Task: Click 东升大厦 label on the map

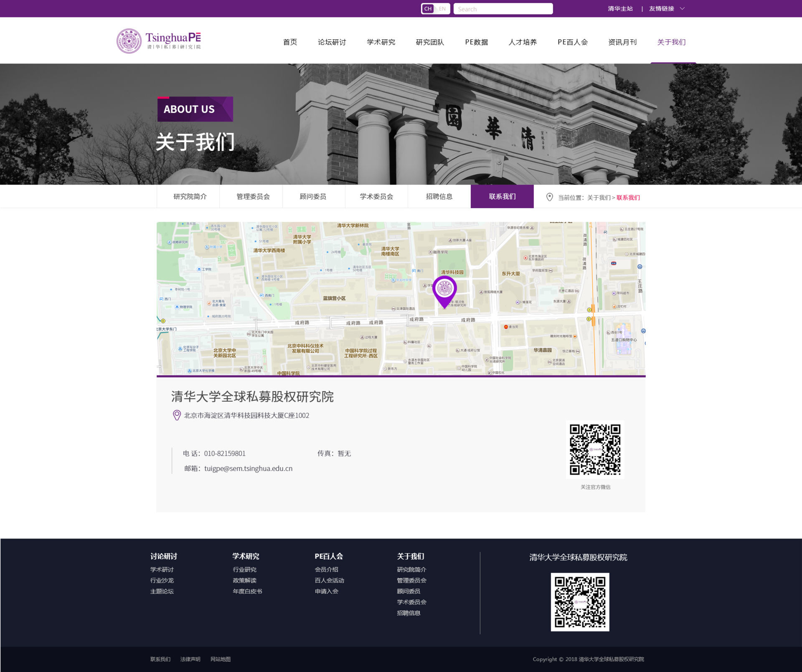Action: pyautogui.click(x=510, y=273)
